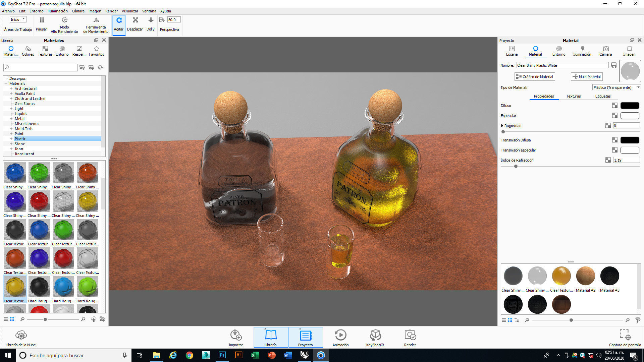Expand the Axalta Paint folder
Viewport: 644px width, 362px height.
(x=11, y=94)
